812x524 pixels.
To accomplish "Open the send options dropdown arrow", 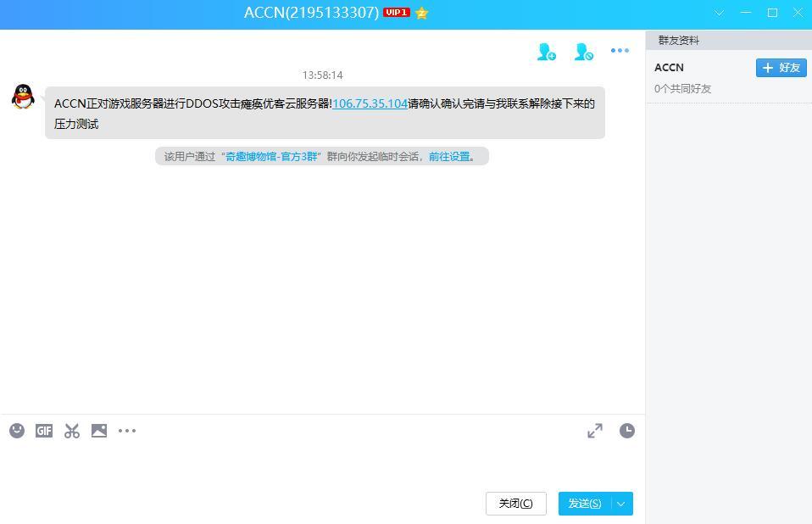I will pos(621,504).
